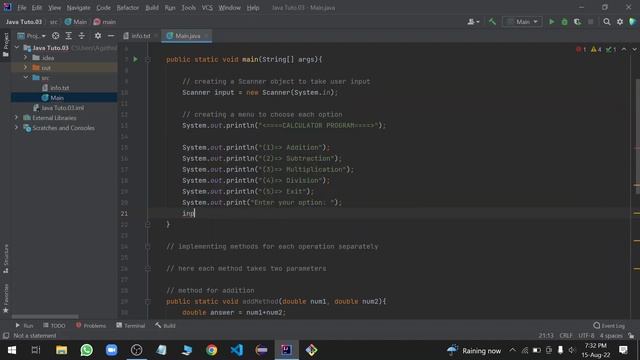Open the TODO tool window button
The width and height of the screenshot is (640, 360).
(x=54, y=325)
